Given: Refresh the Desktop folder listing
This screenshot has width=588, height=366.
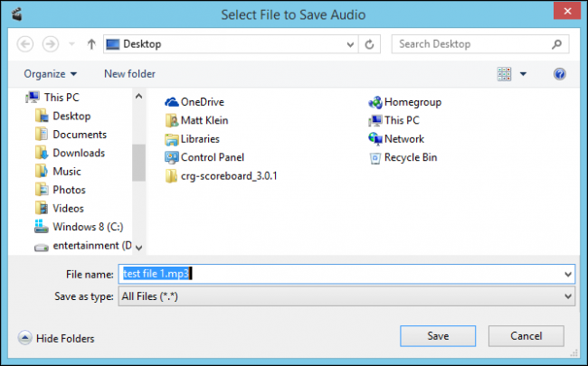Looking at the screenshot, I should pyautogui.click(x=369, y=43).
